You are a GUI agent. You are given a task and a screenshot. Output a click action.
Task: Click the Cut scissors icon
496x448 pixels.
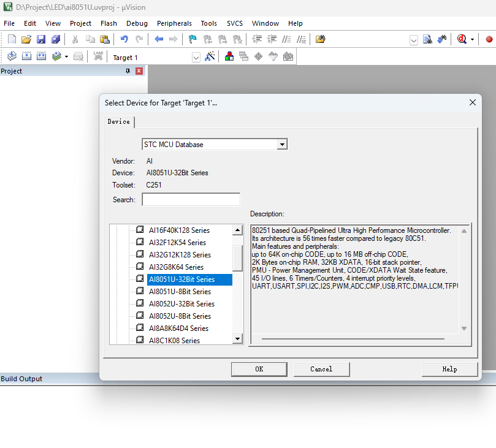coord(75,39)
